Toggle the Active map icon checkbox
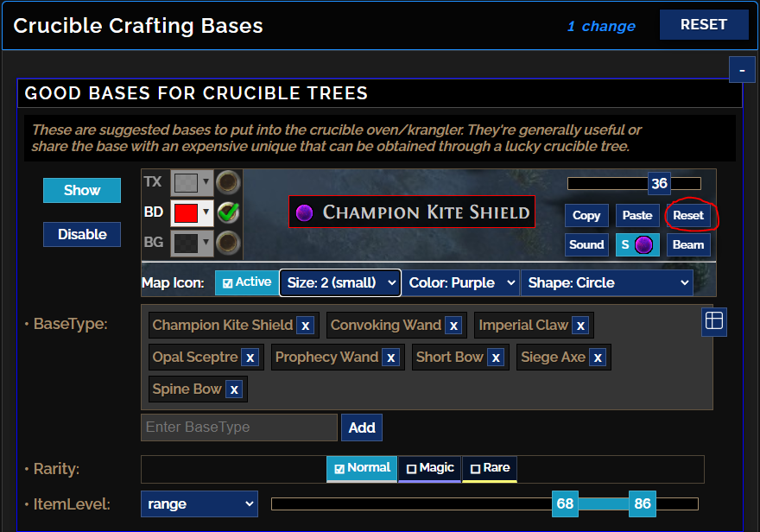 tap(246, 282)
